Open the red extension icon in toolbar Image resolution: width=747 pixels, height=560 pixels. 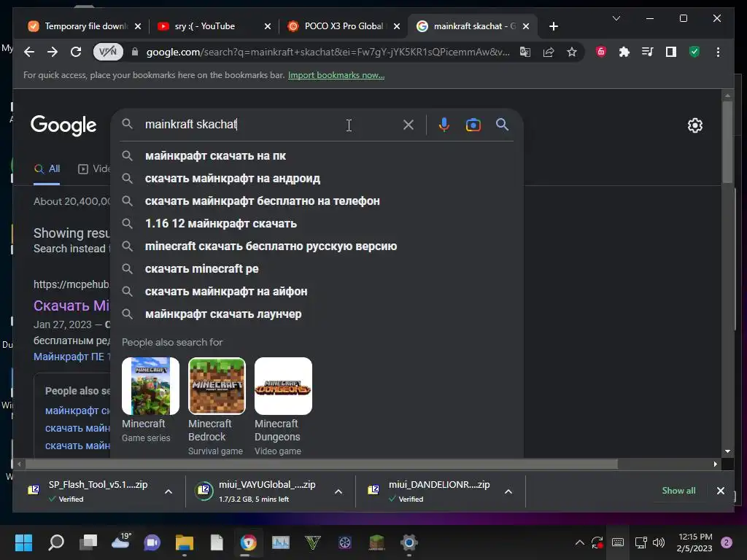point(601,52)
